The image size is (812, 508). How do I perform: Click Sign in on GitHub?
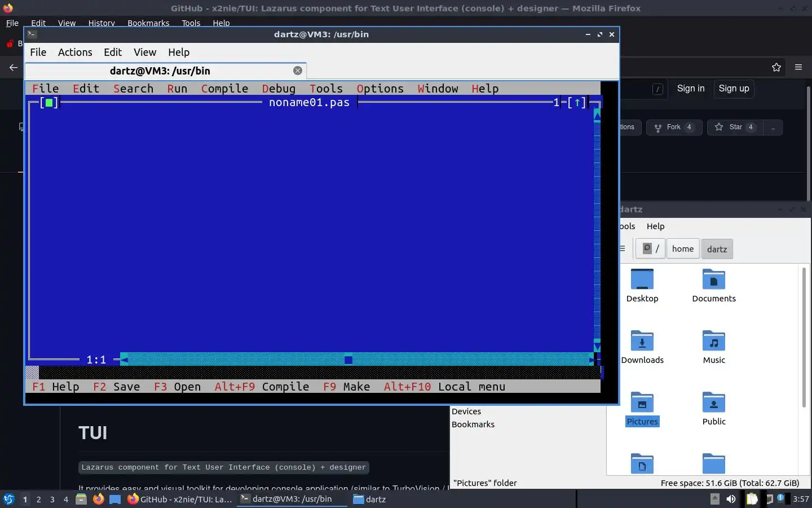pos(691,88)
